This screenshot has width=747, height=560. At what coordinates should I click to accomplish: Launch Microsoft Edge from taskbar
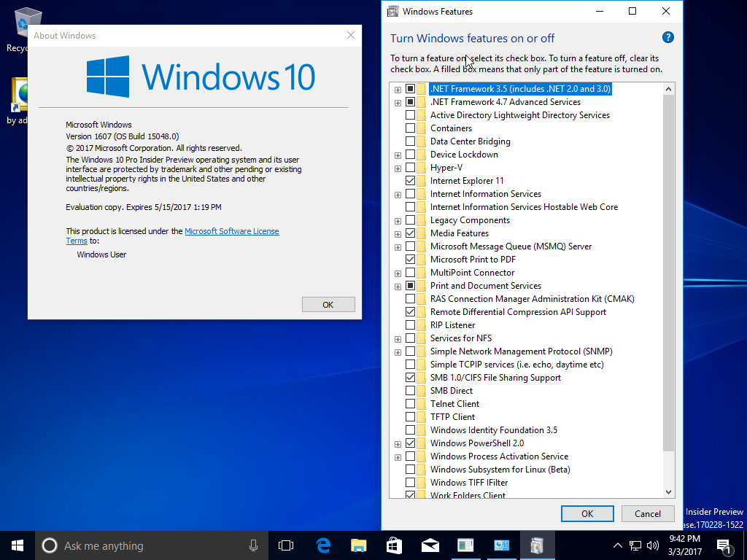(x=323, y=545)
